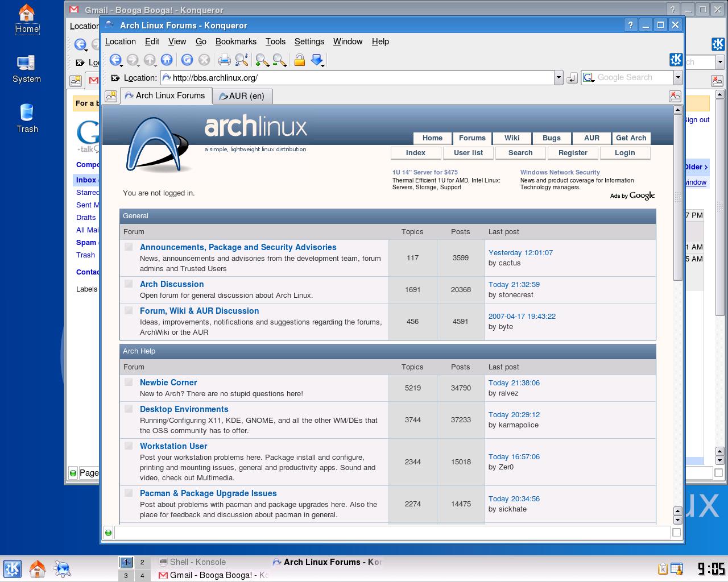Launch the Konqueror globe icon in the panel
Viewport: 728px width, 582px height.
[x=62, y=568]
